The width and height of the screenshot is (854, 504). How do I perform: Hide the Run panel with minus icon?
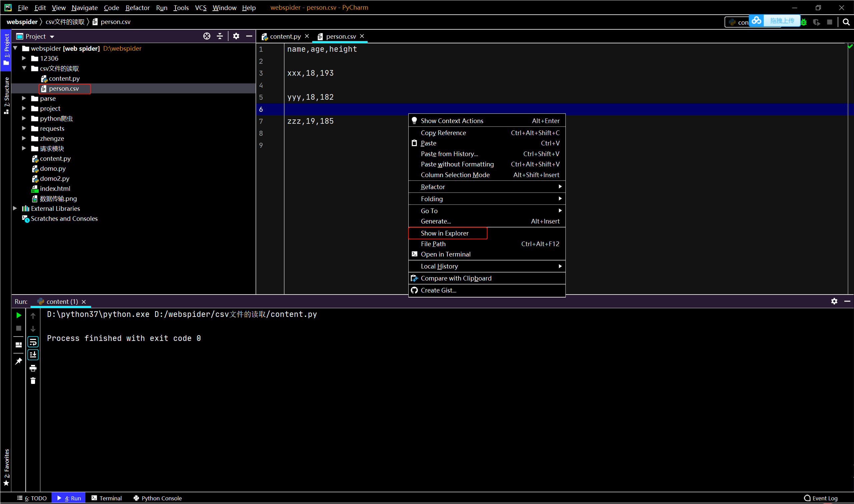point(847,301)
